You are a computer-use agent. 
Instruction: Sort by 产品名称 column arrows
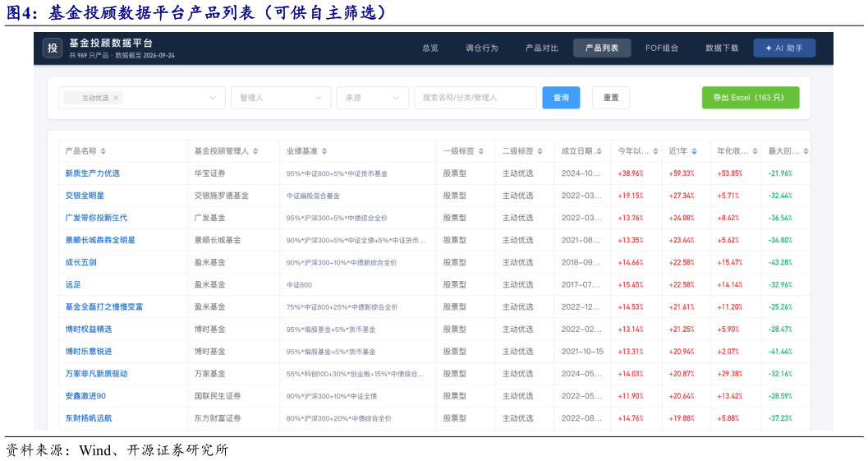coord(103,151)
